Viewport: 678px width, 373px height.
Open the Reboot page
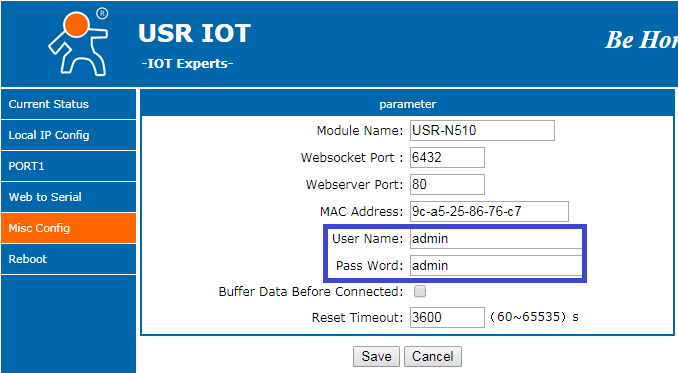[x=68, y=259]
